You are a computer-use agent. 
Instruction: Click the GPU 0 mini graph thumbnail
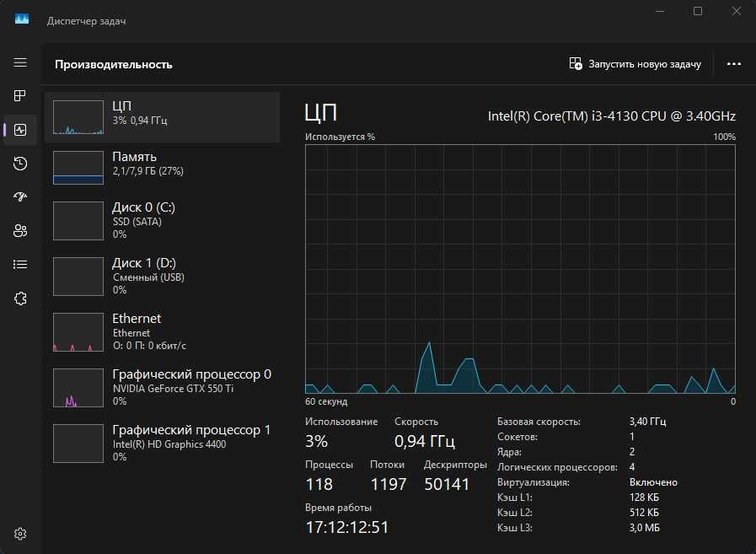(78, 388)
